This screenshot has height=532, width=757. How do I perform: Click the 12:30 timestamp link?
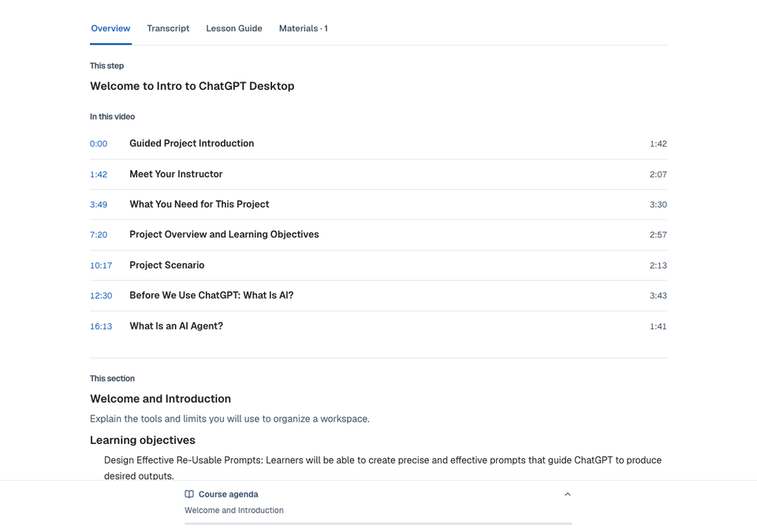[x=101, y=296]
